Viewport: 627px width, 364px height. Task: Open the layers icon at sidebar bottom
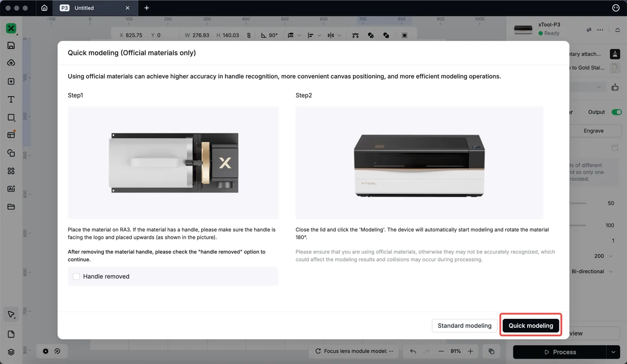click(11, 352)
